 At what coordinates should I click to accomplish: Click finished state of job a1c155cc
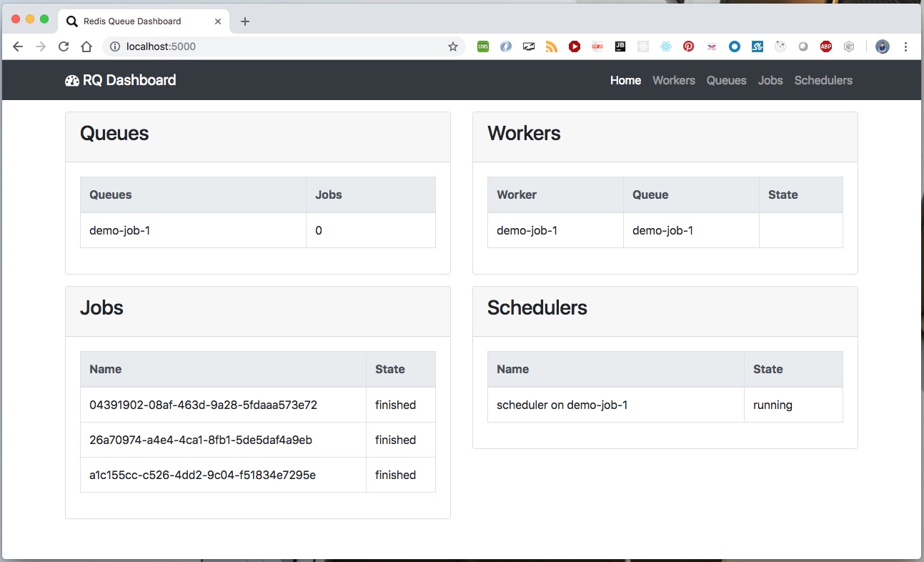point(395,475)
